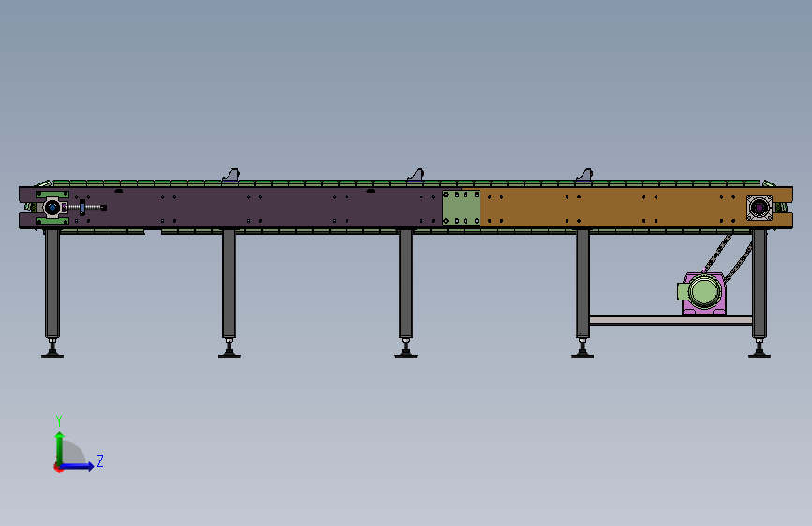
Task: Select the leftmost grey bracket atop the conveyor
Action: click(x=231, y=174)
